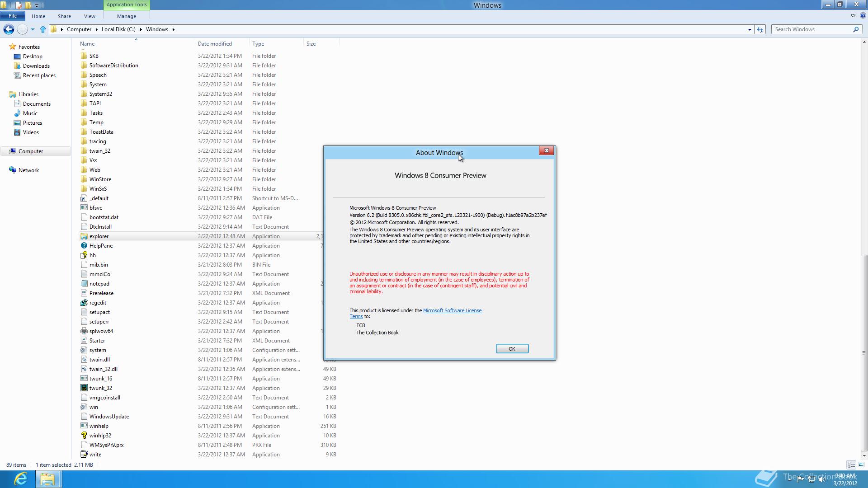Click the Refresh button beside address bar
868x488 pixels.
760,29
